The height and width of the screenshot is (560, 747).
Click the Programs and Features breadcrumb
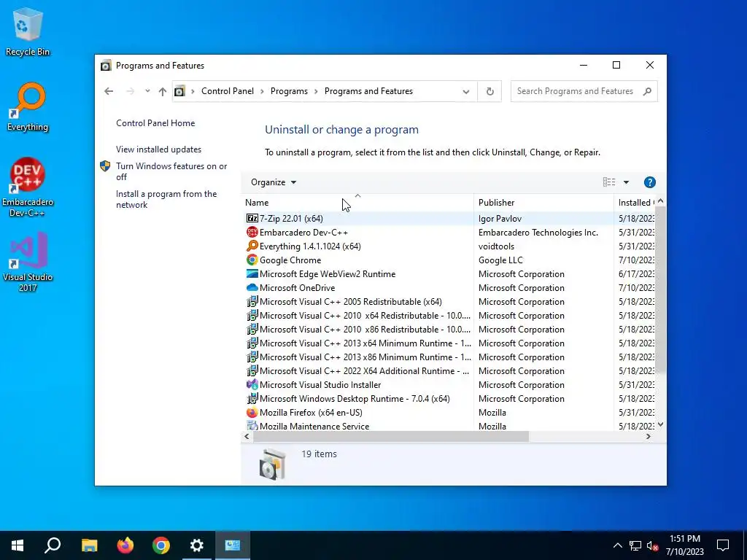point(368,91)
